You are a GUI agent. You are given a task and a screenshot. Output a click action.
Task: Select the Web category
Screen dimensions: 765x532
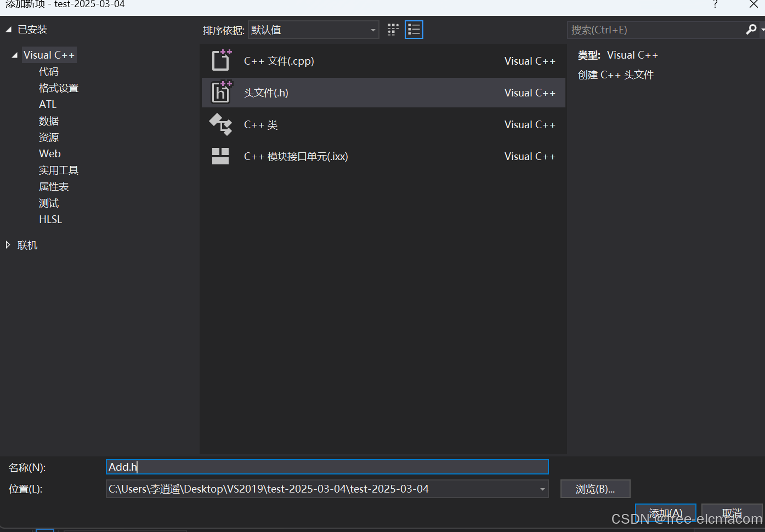click(49, 153)
